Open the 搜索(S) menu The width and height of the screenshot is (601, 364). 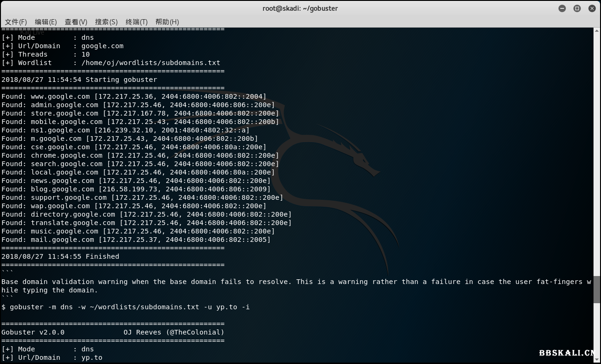pos(106,22)
